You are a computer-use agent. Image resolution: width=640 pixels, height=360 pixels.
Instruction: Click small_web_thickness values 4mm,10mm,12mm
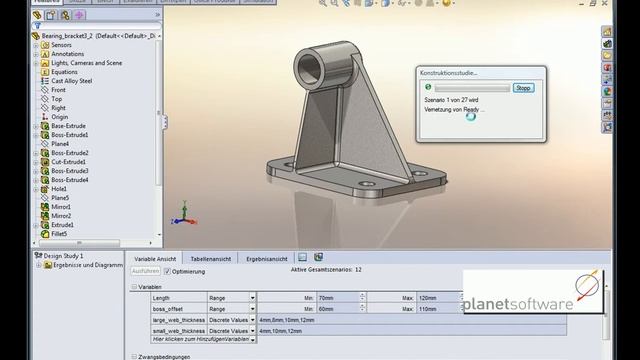pos(412,331)
